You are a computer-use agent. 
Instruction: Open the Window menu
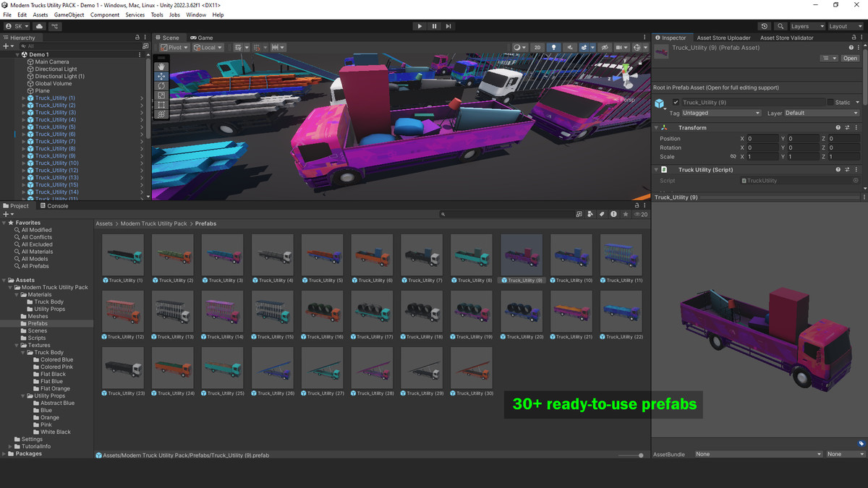[x=196, y=14]
